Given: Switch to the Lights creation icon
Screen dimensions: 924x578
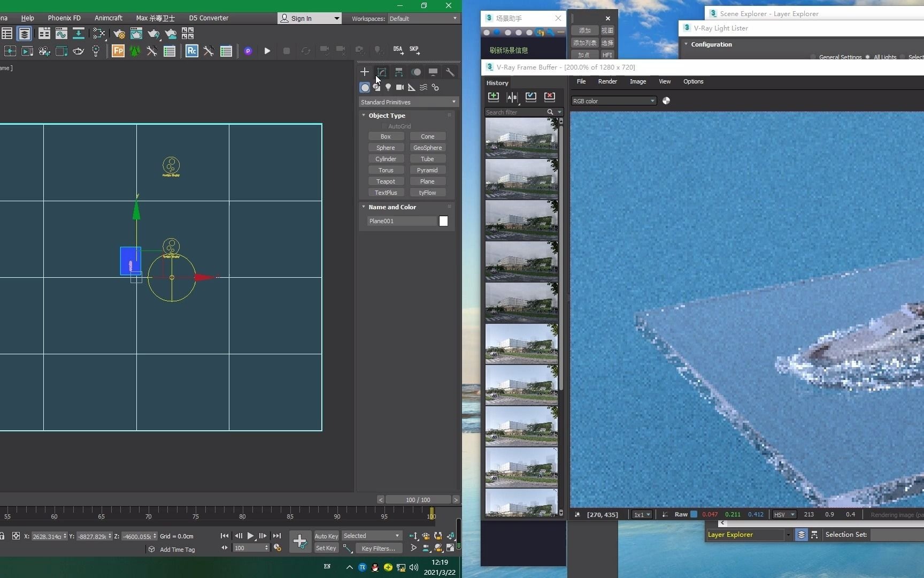Looking at the screenshot, I should 388,87.
